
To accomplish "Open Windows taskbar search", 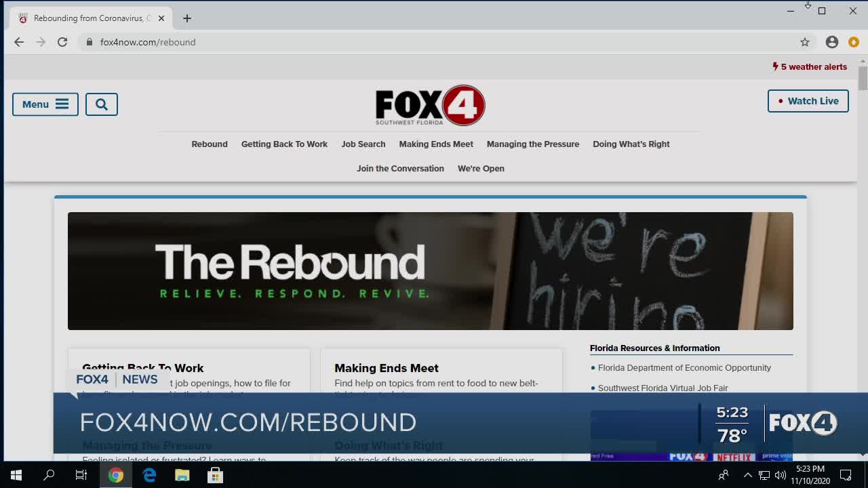I will tap(49, 475).
